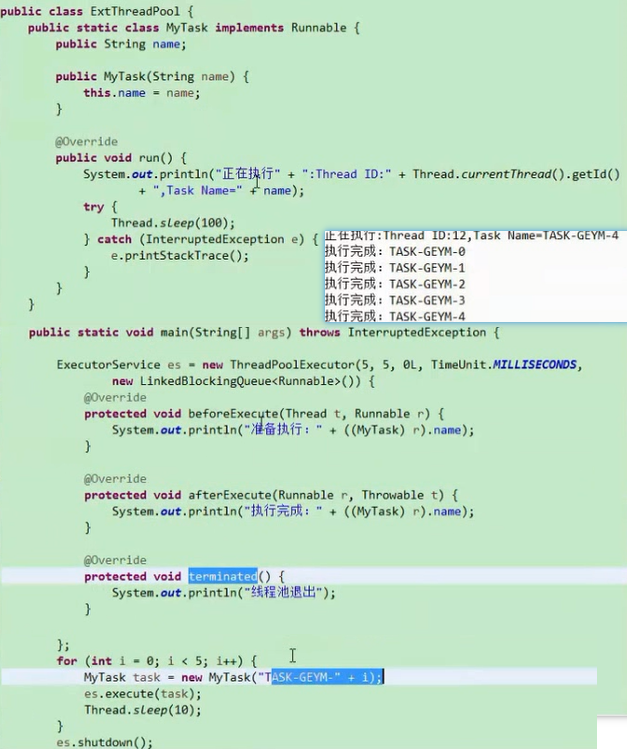The width and height of the screenshot is (627, 749).
Task: Select console line "执行完成: TASK-GEYM-3"
Action: click(x=395, y=300)
